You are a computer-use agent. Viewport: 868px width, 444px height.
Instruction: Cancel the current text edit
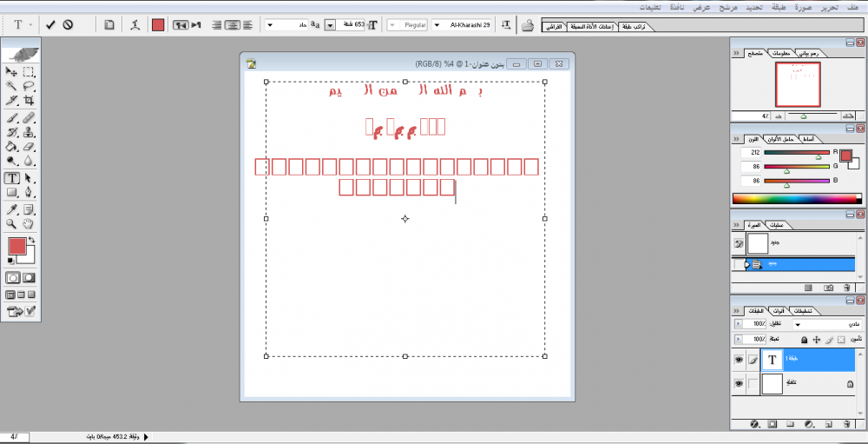(68, 25)
